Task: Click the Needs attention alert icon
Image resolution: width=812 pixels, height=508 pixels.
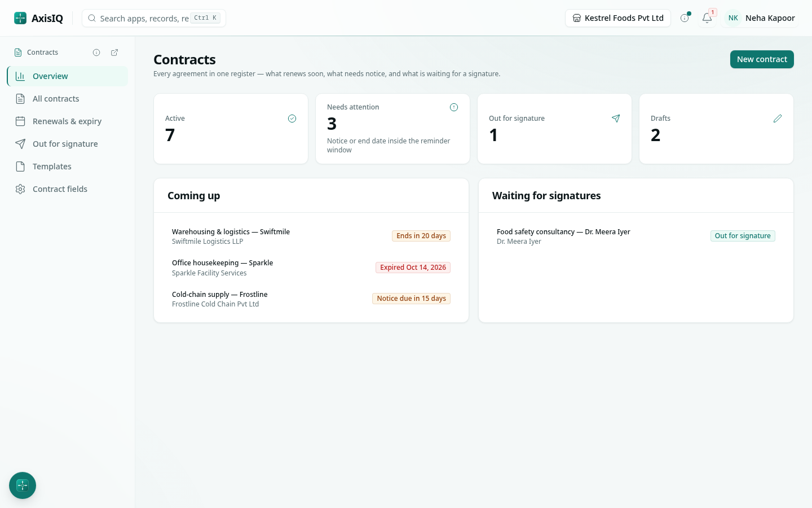Action: point(454,107)
